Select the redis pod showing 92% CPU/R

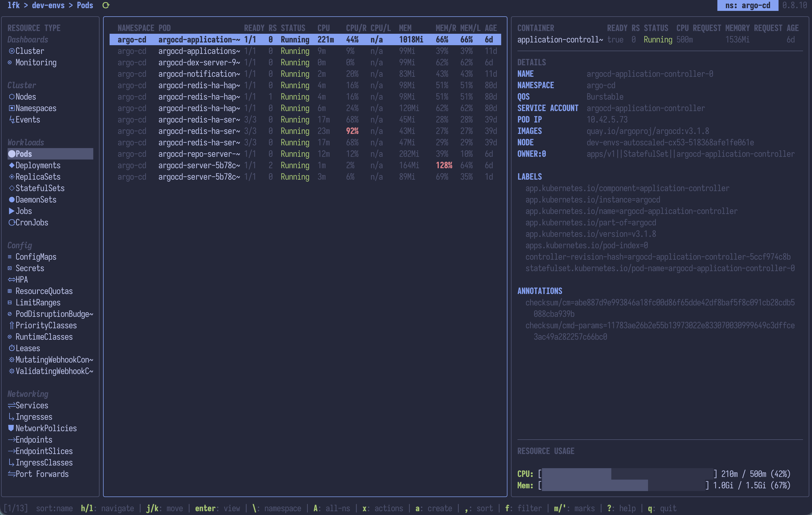point(199,131)
